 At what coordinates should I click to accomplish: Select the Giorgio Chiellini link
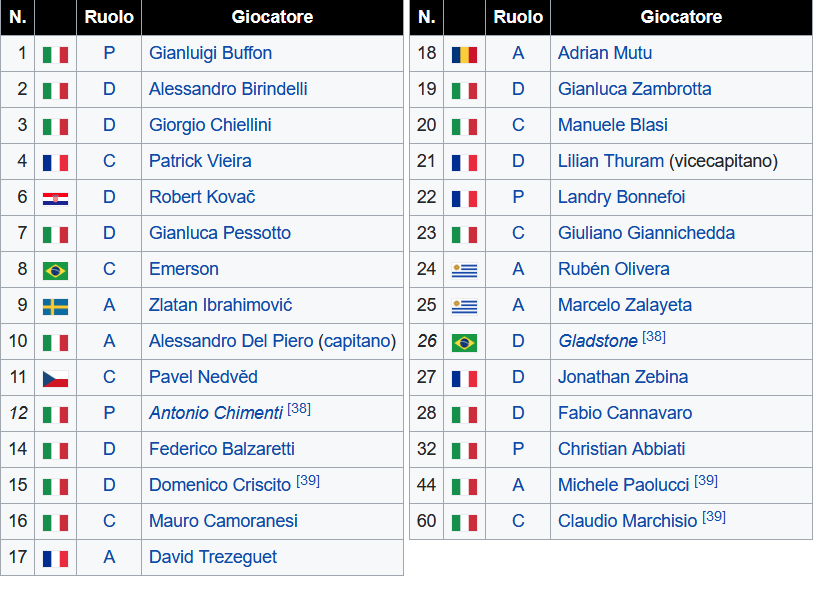coord(210,125)
